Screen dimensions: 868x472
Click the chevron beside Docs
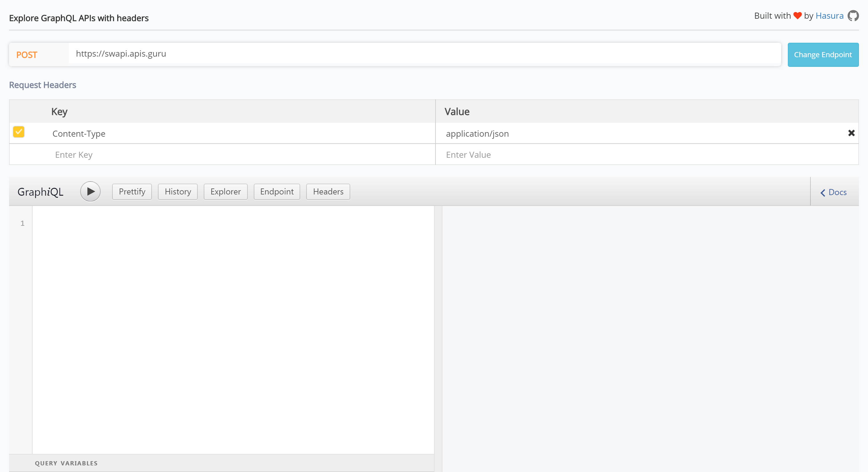coord(822,192)
